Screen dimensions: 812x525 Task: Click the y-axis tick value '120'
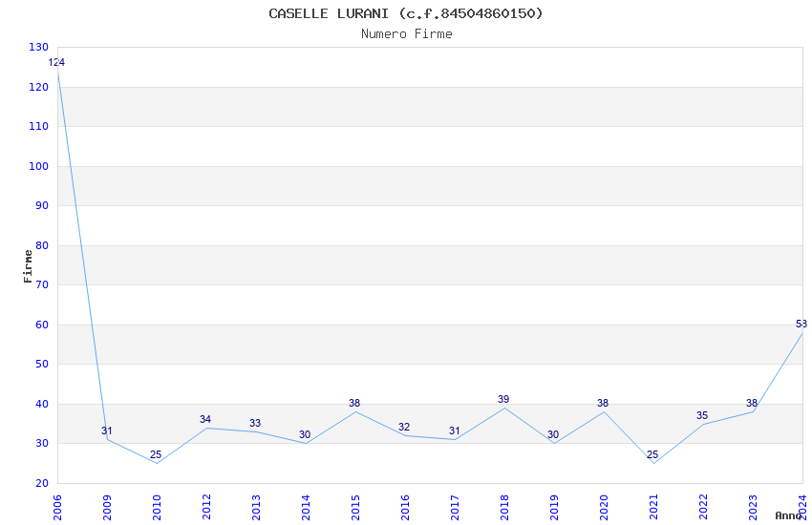click(39, 87)
